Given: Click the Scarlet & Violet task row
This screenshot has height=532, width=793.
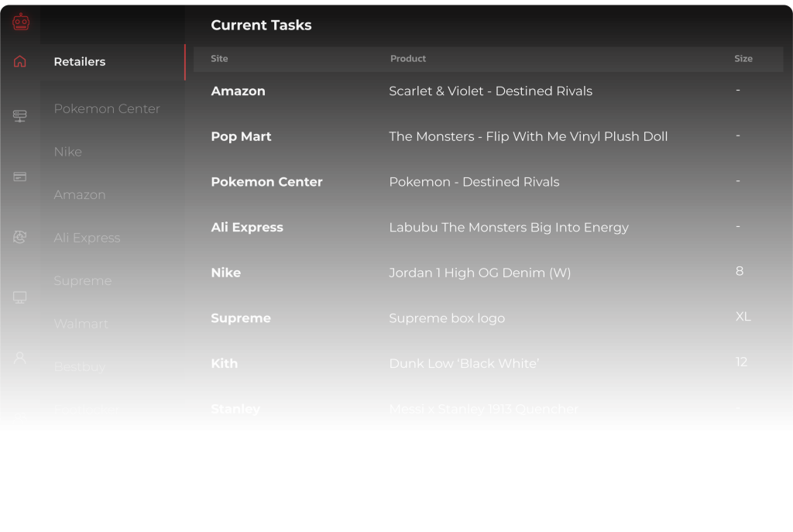Looking at the screenshot, I should click(490, 91).
